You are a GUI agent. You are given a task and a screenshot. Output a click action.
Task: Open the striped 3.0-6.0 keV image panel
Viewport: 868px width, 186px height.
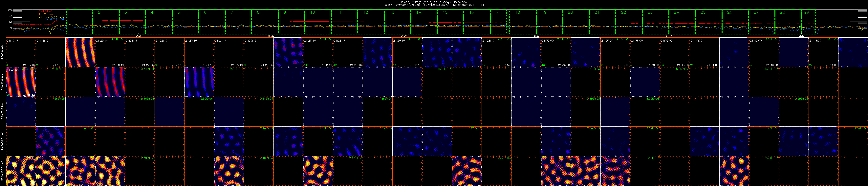coord(80,52)
